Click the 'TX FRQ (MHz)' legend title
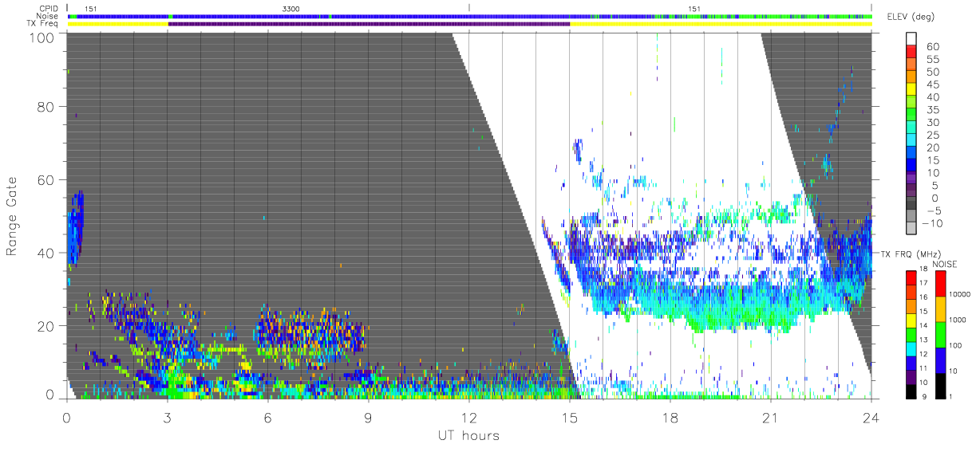 click(x=909, y=254)
